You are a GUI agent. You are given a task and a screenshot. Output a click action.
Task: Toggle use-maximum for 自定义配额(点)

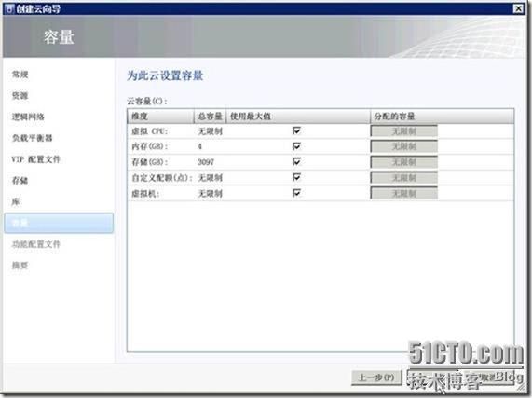296,177
